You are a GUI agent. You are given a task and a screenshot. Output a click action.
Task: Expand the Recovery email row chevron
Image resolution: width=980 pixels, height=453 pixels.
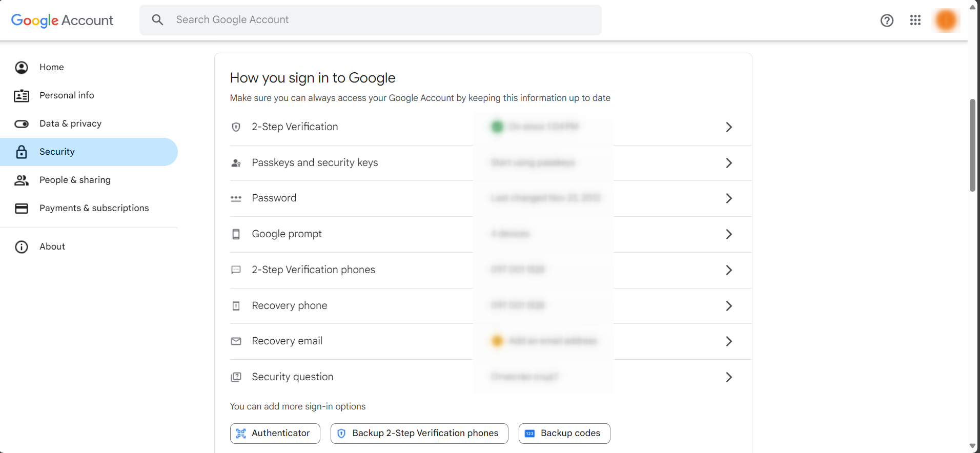(x=729, y=341)
